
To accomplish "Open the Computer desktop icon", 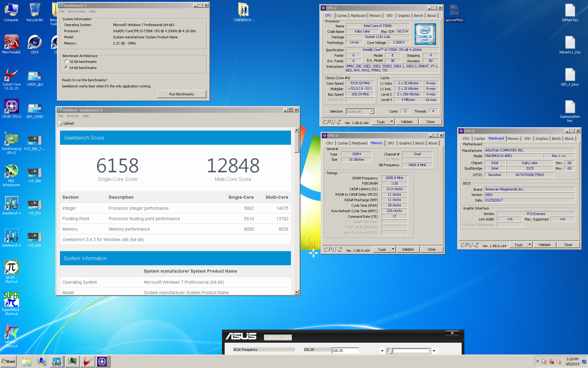I will pos(11,12).
